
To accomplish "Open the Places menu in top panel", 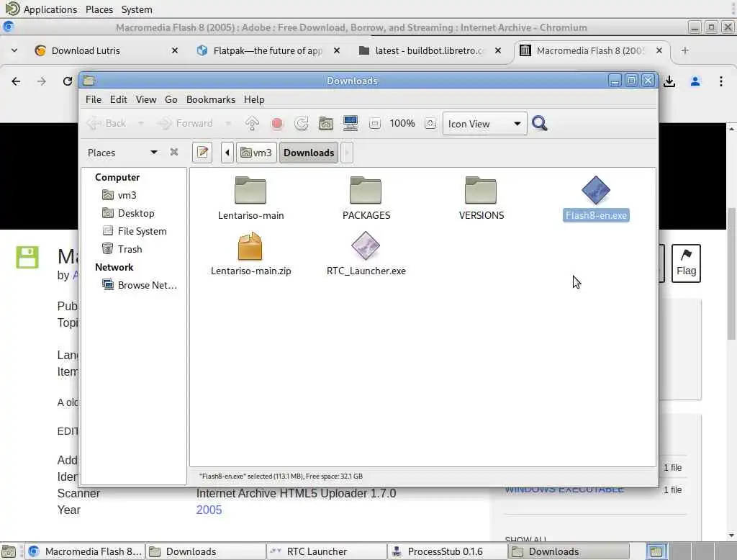I will (99, 9).
